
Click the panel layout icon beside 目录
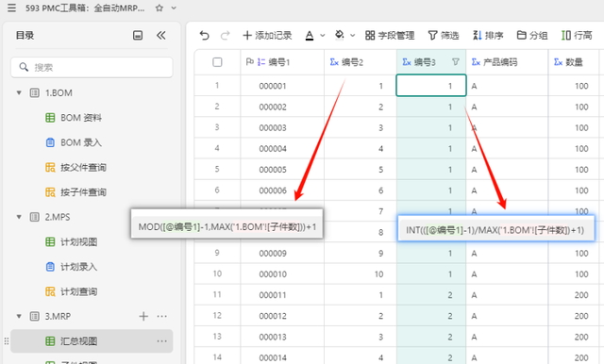[x=138, y=36]
